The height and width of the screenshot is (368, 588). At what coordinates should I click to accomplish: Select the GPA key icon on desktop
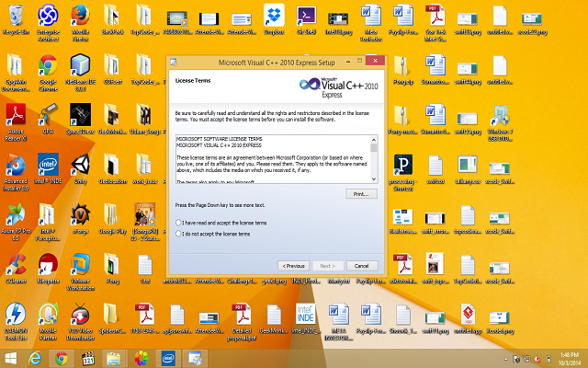coord(48,119)
